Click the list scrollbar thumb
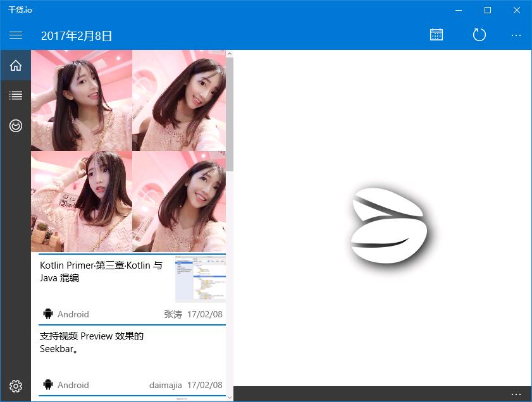Screen dimensions: 532x402 tap(230, 114)
